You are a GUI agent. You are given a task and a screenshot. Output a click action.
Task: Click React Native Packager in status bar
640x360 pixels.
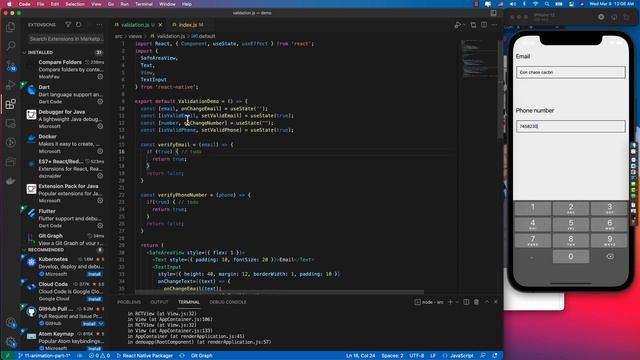click(x=144, y=356)
